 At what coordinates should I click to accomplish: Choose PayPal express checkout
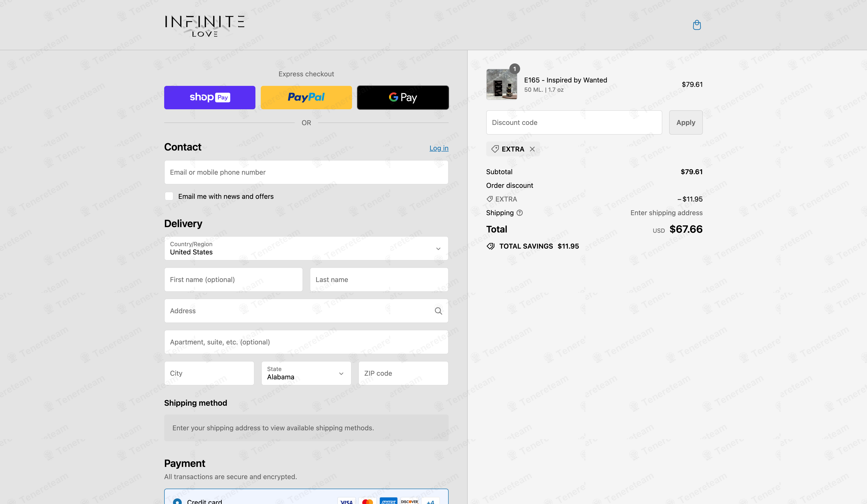[x=306, y=97]
